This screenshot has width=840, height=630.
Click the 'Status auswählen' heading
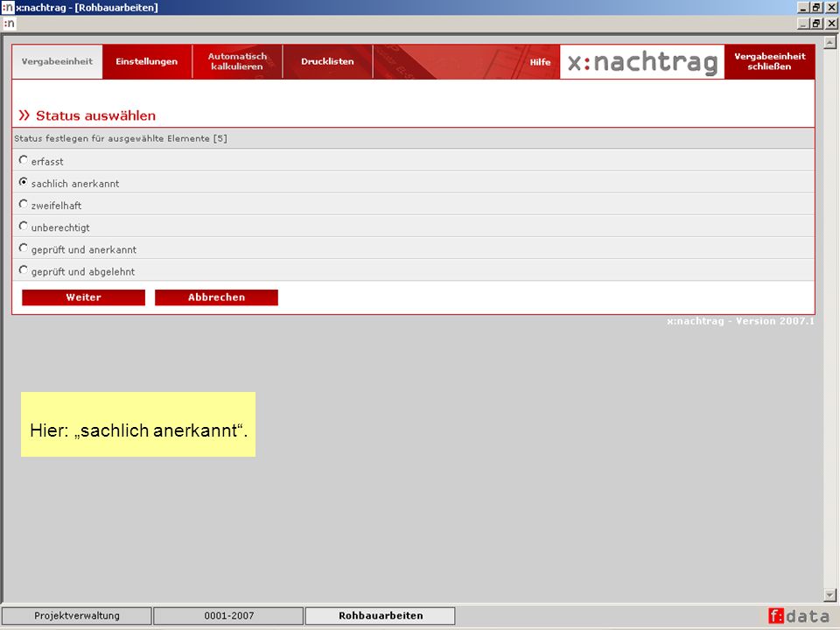pyautogui.click(x=95, y=115)
